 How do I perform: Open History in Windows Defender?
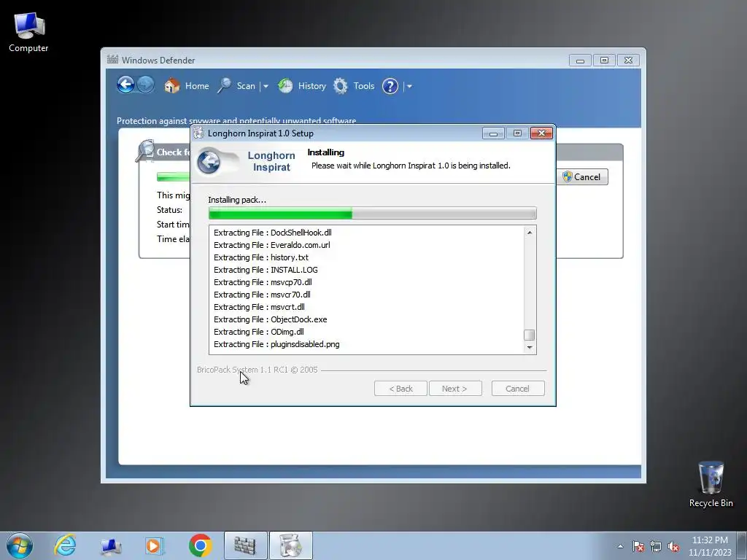301,86
